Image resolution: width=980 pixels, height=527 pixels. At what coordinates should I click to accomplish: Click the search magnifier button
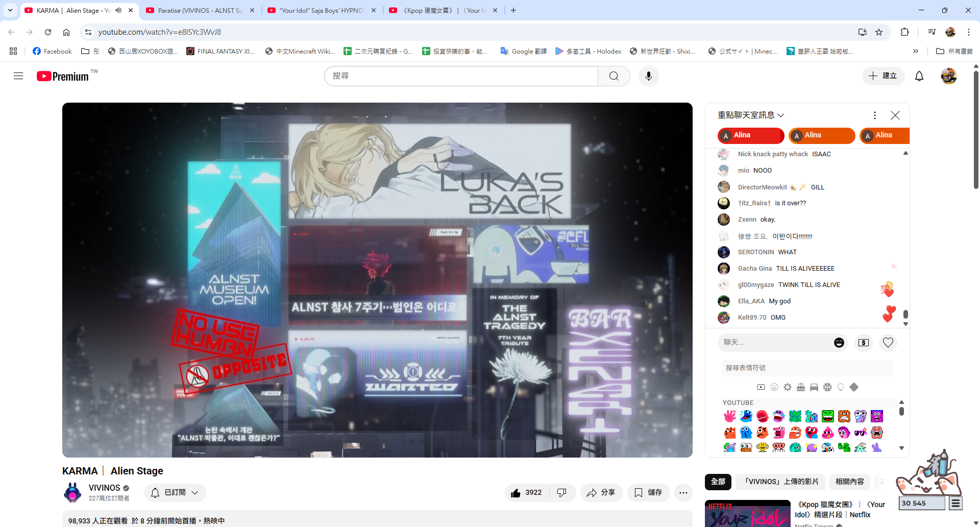pos(614,76)
